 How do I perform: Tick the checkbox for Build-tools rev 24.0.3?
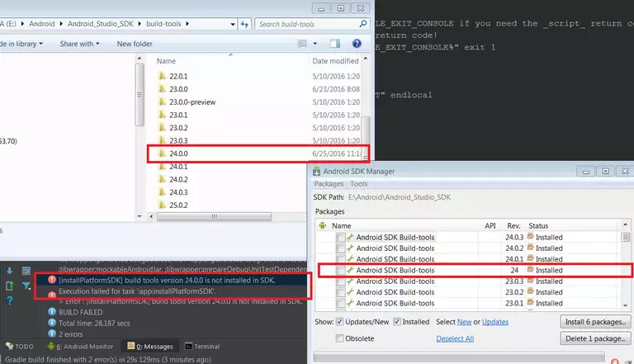click(x=341, y=238)
